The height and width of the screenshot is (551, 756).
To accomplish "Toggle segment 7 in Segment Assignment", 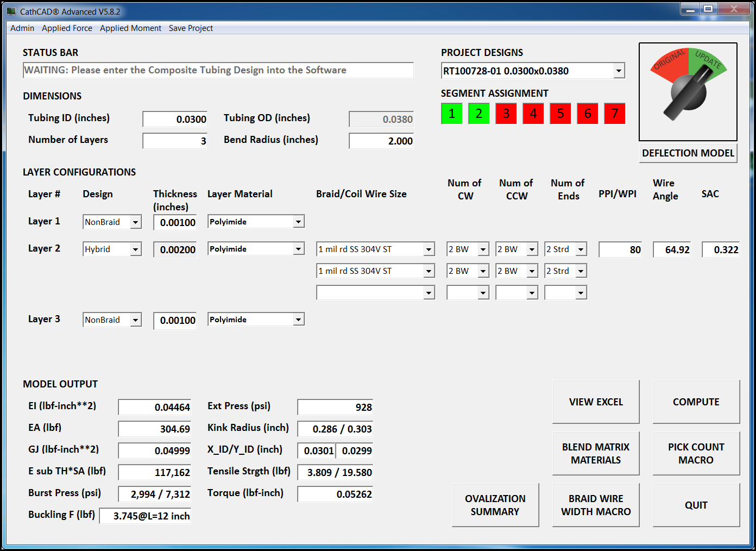I will (x=614, y=114).
